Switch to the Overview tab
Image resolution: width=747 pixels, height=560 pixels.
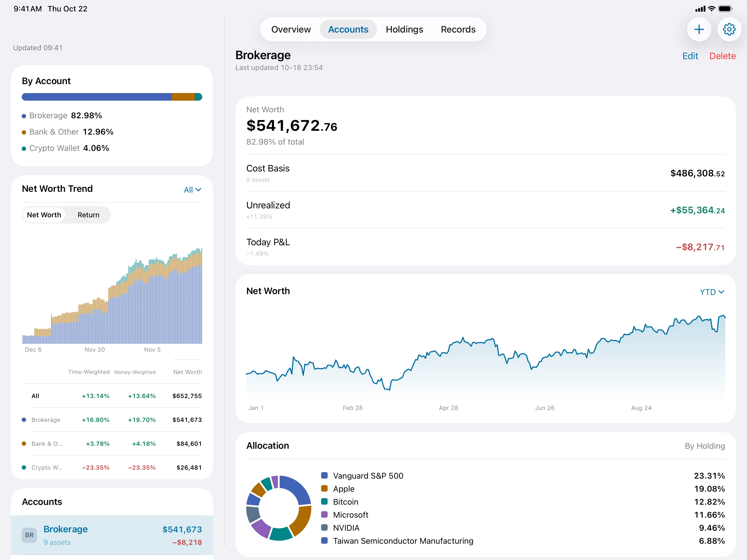291,29
